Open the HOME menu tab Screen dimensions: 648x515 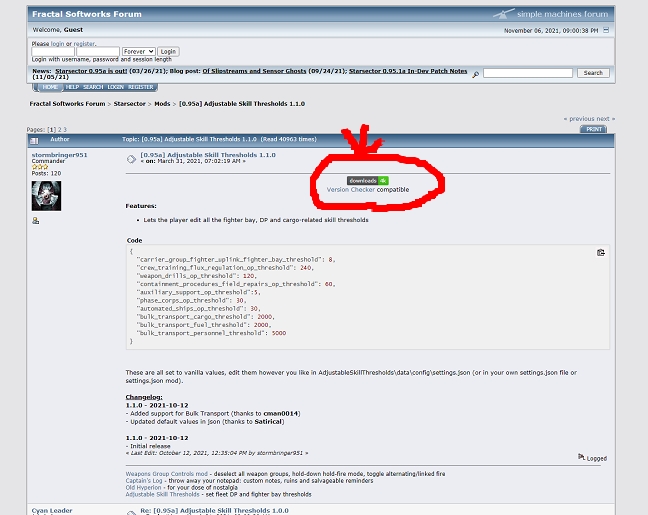click(x=49, y=87)
